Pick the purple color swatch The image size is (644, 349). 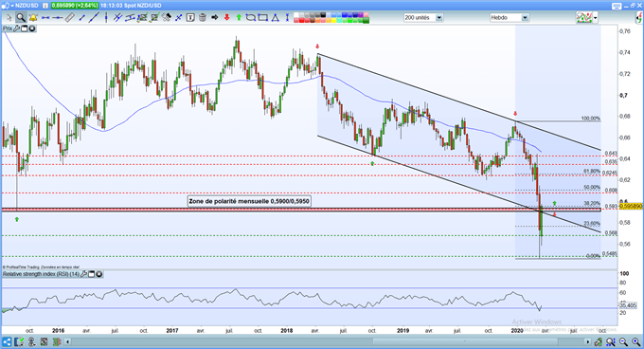click(x=361, y=15)
